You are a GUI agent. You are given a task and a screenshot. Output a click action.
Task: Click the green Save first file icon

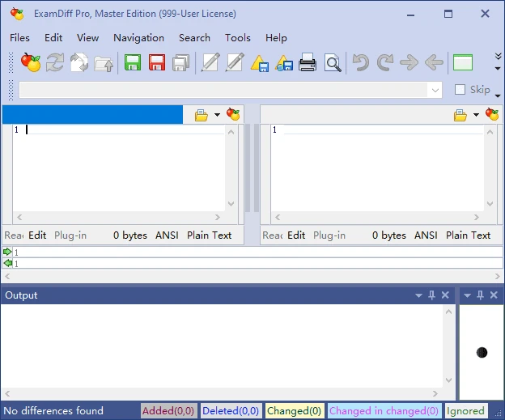coord(132,62)
